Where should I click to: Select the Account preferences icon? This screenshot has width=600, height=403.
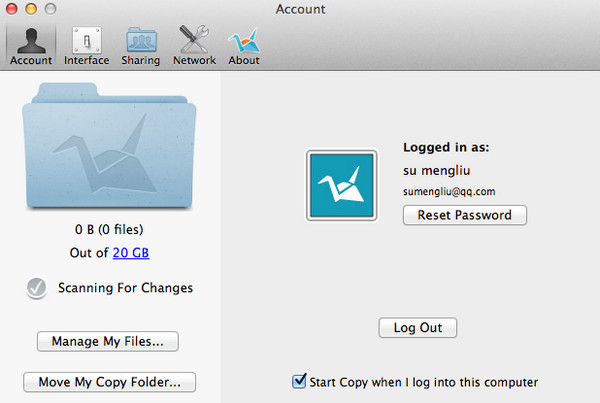point(31,46)
